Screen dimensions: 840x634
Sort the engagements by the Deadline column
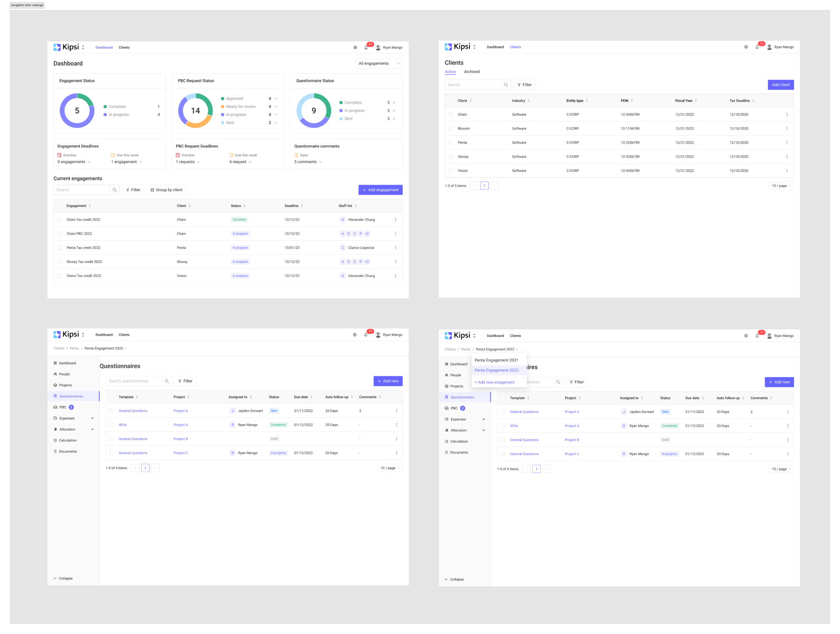(302, 206)
